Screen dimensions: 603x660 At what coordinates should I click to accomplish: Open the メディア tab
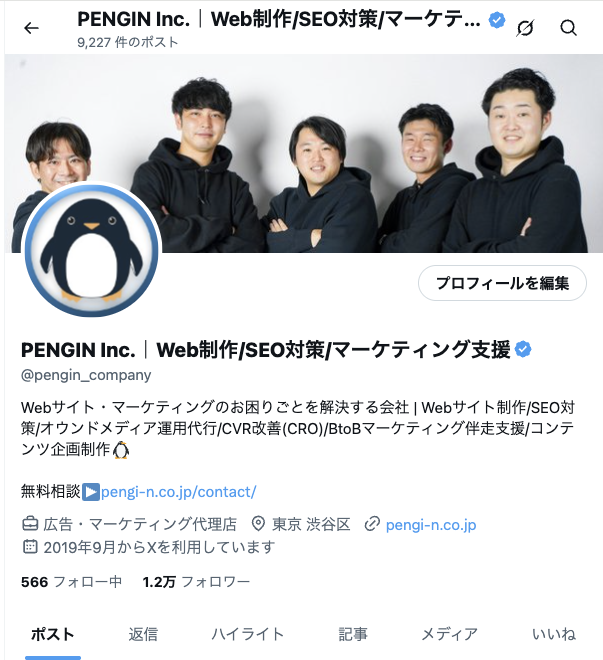point(449,634)
